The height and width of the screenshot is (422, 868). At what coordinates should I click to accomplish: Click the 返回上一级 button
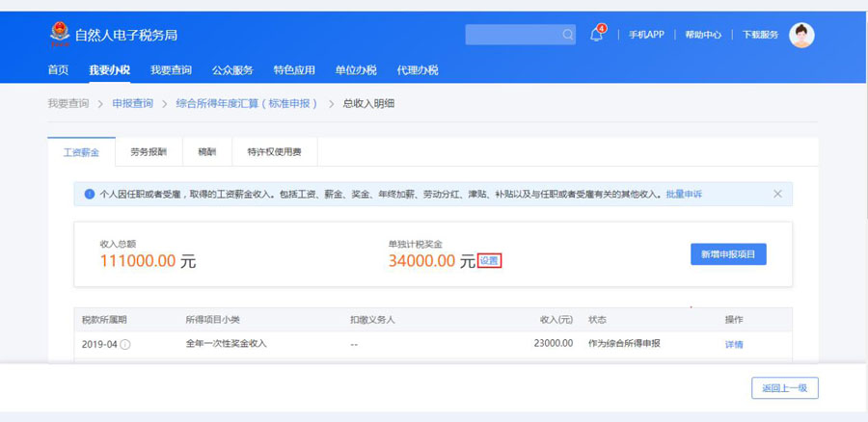[x=784, y=388]
